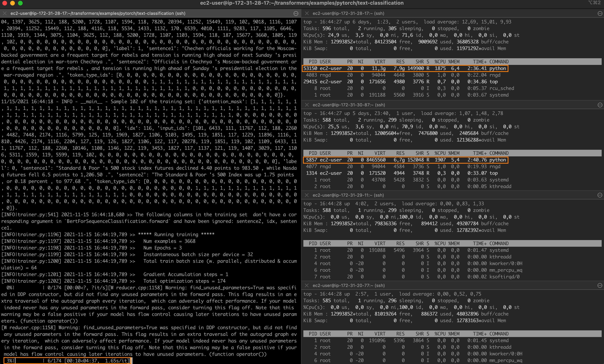This screenshot has height=364, width=604.
Task: Close the ip-172-31-20-77 ssh pane
Action: coord(307,285)
